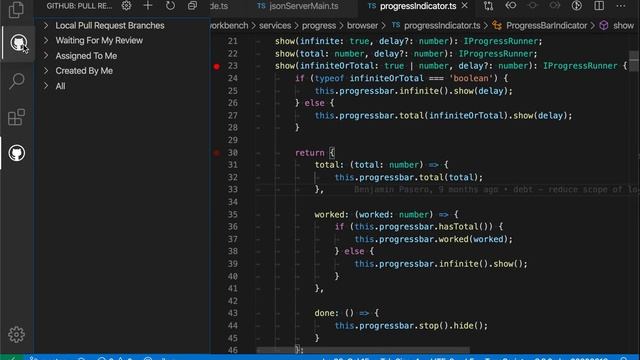This screenshot has height=360, width=640.
Task: Open the progressIndicator.ts breadcrumb segment
Action: click(442, 25)
